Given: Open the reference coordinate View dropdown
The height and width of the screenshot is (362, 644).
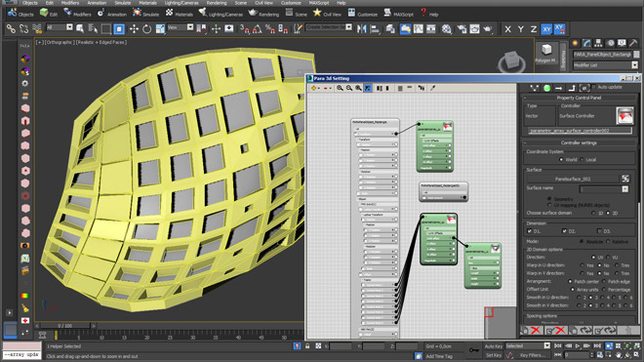Looking at the screenshot, I should tap(180, 27).
